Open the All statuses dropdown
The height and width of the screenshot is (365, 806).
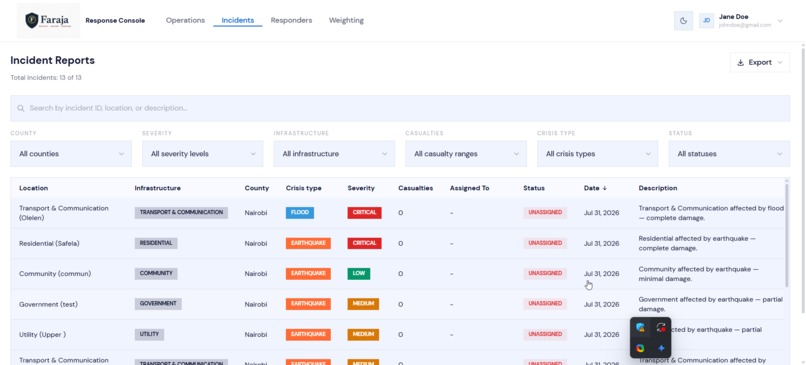click(729, 154)
